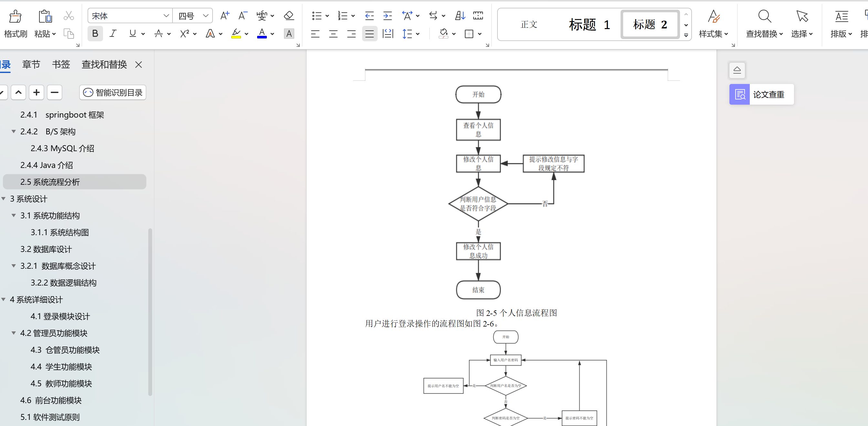Toggle Bold formatting

(x=95, y=34)
